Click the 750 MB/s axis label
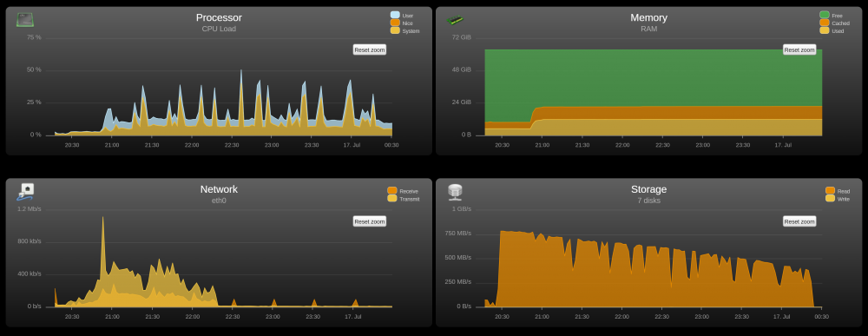 click(x=457, y=233)
